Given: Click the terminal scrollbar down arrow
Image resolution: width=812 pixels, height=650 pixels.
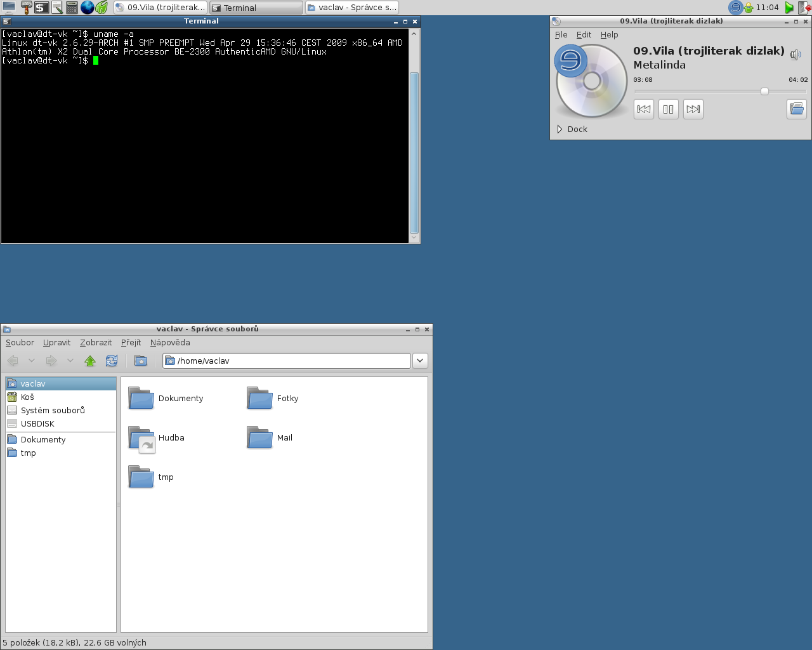Looking at the screenshot, I should (414, 238).
